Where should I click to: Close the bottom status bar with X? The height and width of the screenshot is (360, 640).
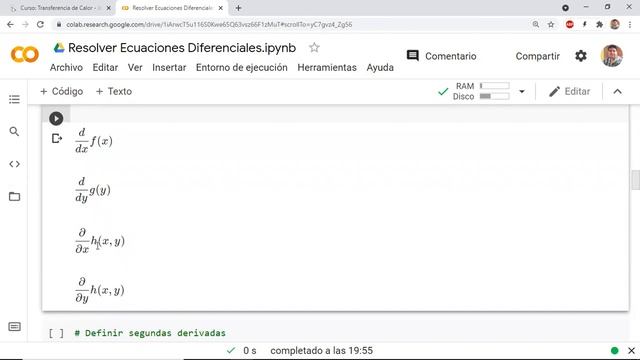631,351
